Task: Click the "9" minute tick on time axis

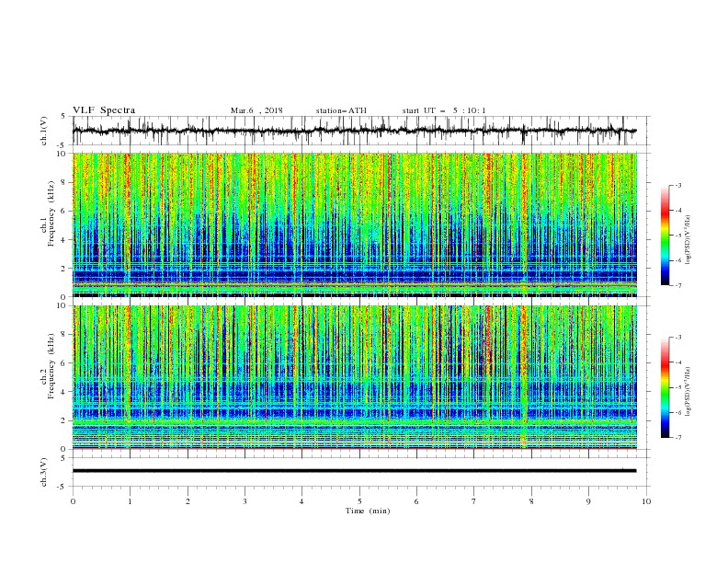Action: (x=588, y=501)
